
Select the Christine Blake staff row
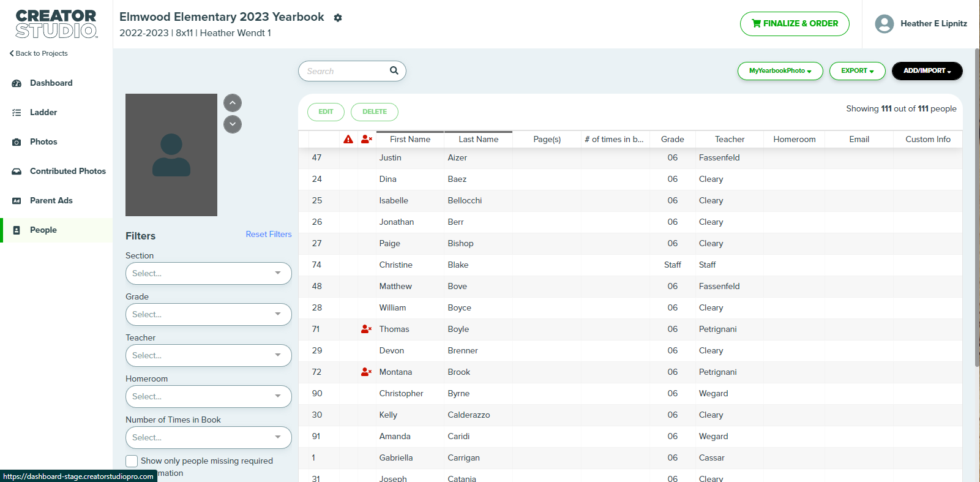pyautogui.click(x=630, y=265)
